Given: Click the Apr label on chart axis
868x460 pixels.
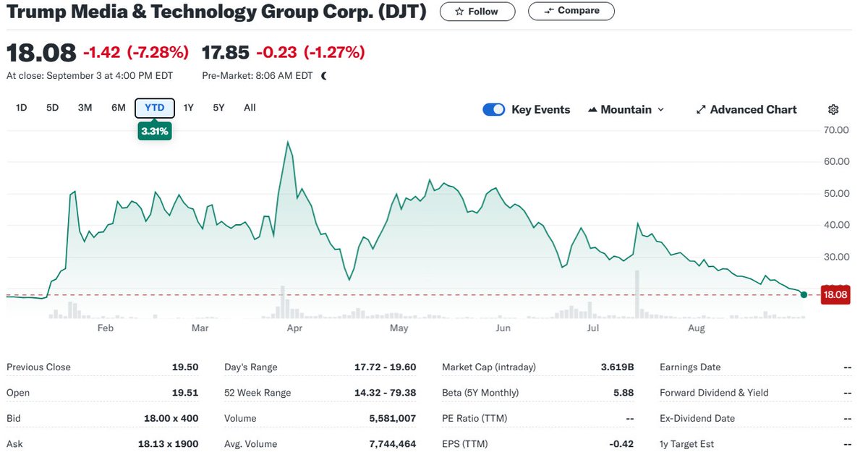Looking at the screenshot, I should 294,328.
